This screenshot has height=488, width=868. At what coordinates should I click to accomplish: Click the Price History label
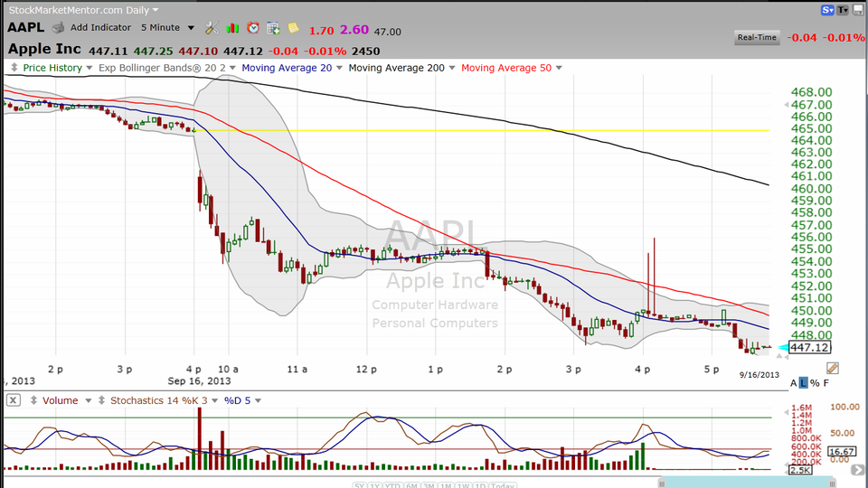tap(52, 68)
